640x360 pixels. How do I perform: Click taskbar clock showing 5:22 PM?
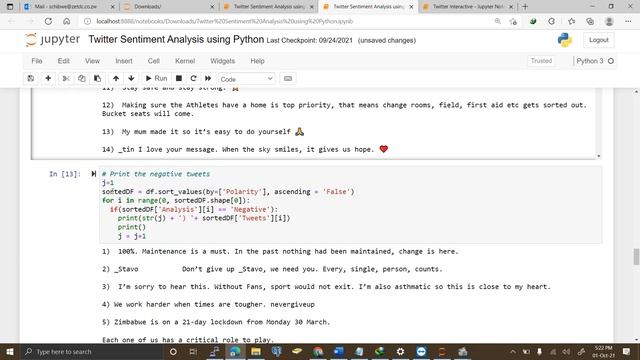click(603, 351)
